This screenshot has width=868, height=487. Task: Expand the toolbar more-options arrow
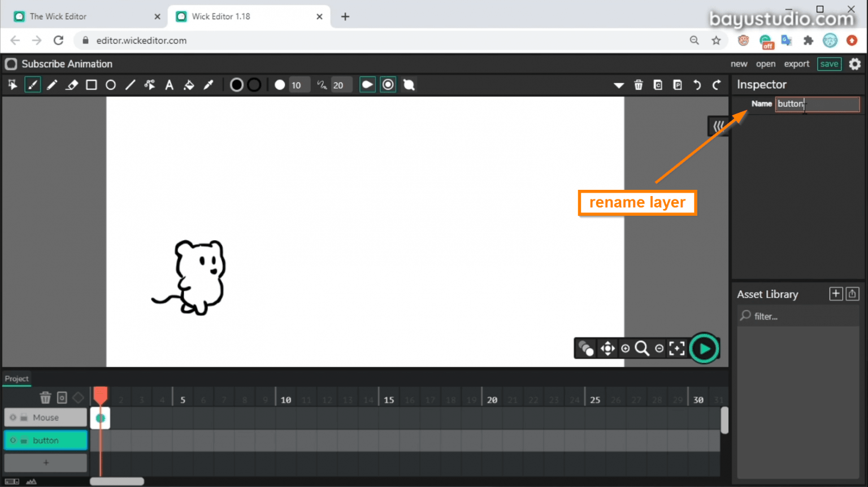[619, 85]
